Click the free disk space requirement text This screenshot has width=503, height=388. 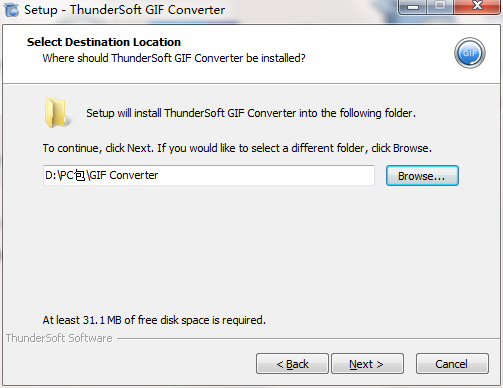(154, 320)
